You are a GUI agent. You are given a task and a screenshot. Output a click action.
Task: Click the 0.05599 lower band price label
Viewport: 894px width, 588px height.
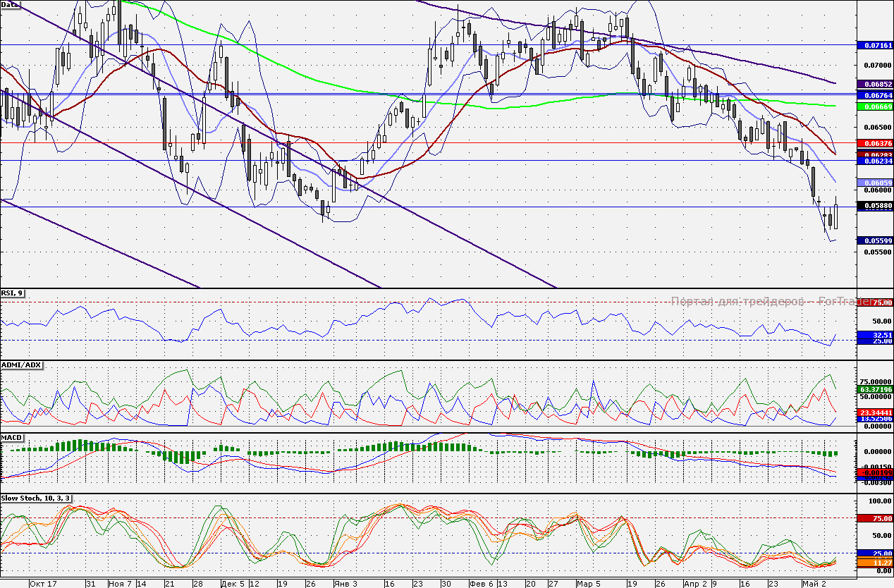[x=875, y=240]
